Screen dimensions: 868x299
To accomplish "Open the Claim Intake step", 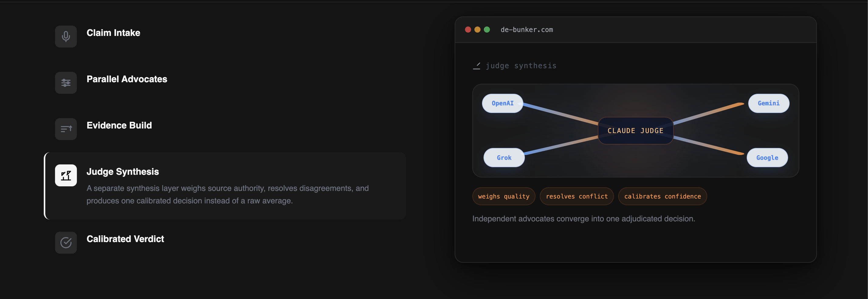I will [x=113, y=33].
